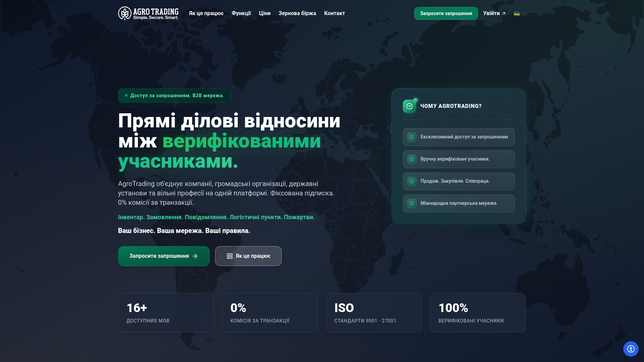Click the checkmark icon beside ЧОМУ AGROTRADING?
The width and height of the screenshot is (644, 362).
[410, 106]
